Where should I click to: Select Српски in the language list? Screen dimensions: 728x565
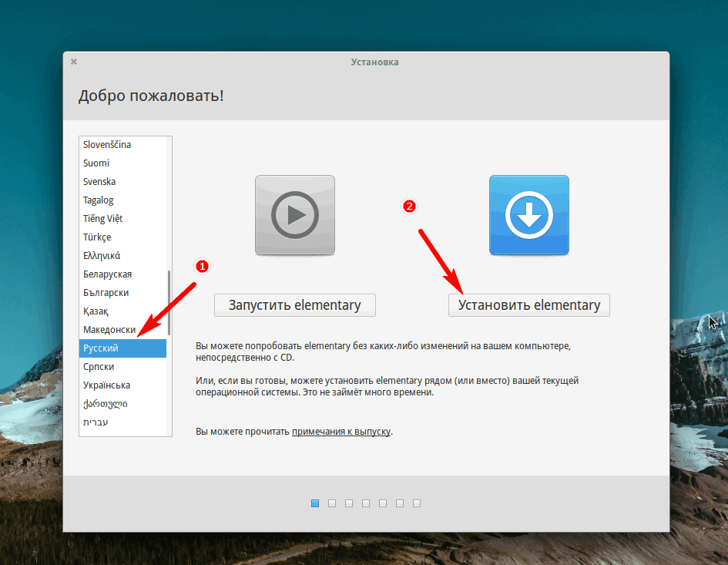122,367
